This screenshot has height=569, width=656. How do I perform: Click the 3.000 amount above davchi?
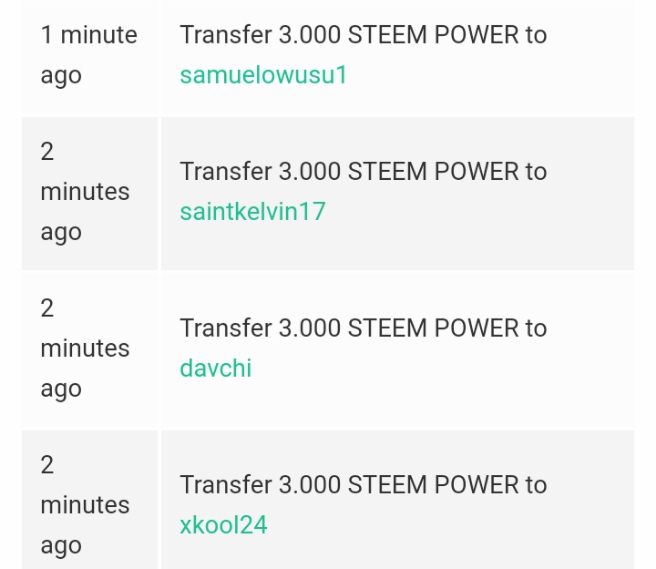coord(310,328)
